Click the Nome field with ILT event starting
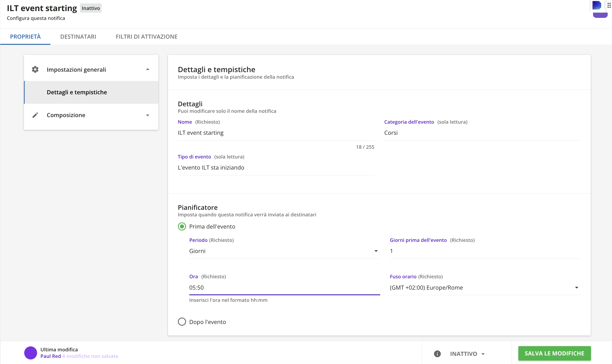The width and height of the screenshot is (612, 364). pos(276,133)
